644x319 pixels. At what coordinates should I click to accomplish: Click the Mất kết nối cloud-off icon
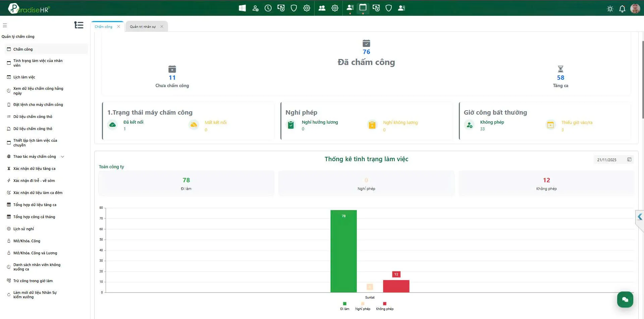tap(194, 125)
